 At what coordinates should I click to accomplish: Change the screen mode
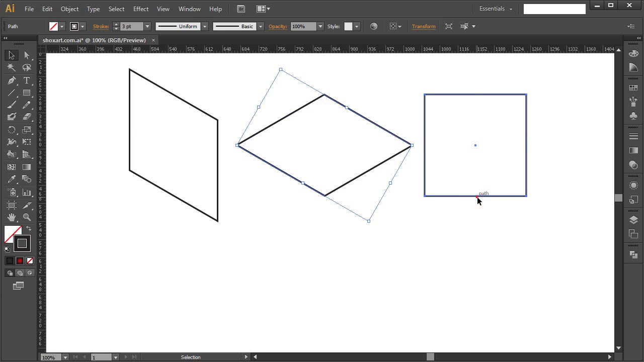coord(19,286)
